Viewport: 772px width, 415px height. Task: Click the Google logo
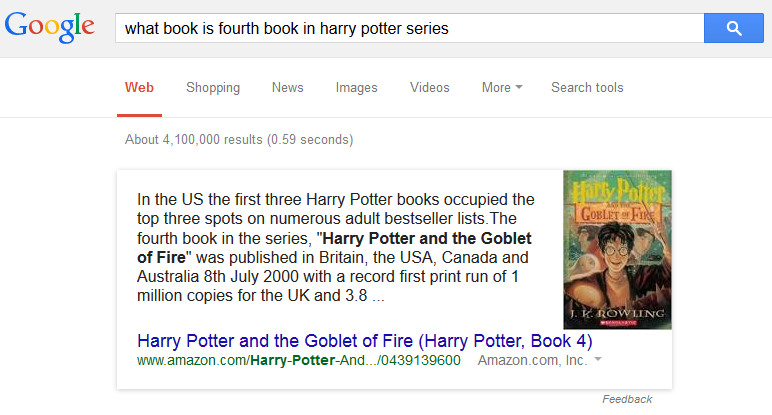pyautogui.click(x=49, y=27)
